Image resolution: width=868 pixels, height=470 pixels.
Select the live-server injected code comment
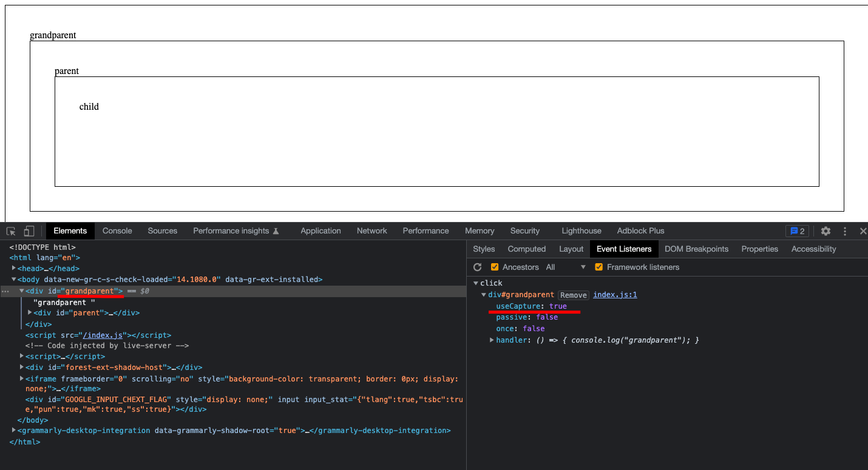click(x=107, y=346)
